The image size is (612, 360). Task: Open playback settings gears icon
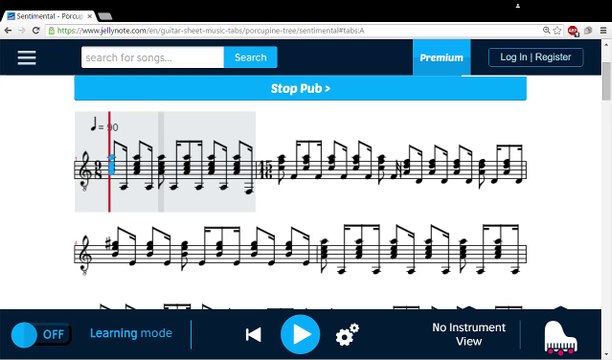pos(347,334)
